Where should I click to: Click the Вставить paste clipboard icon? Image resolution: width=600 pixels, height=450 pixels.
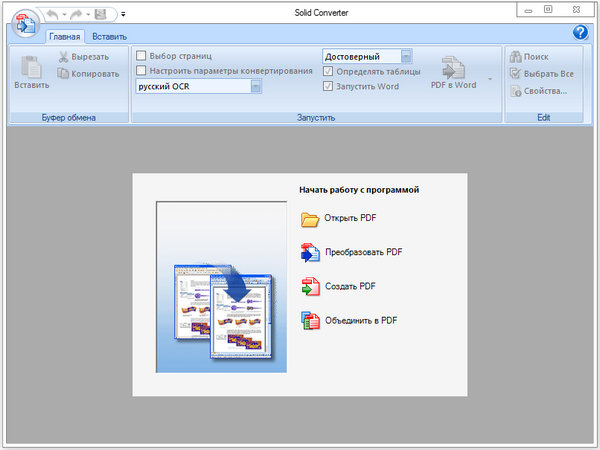31,67
